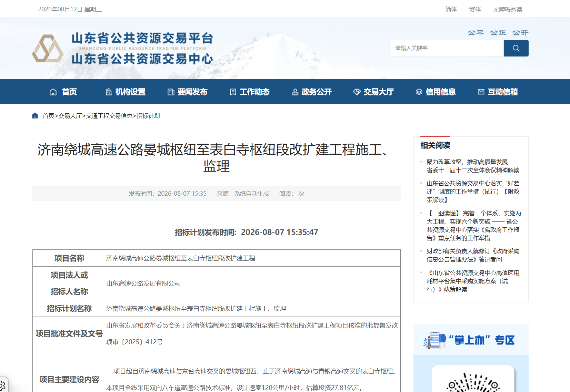The height and width of the screenshot is (392, 570).
Task: Click the 招标计划名称 row header
Action: [69, 308]
